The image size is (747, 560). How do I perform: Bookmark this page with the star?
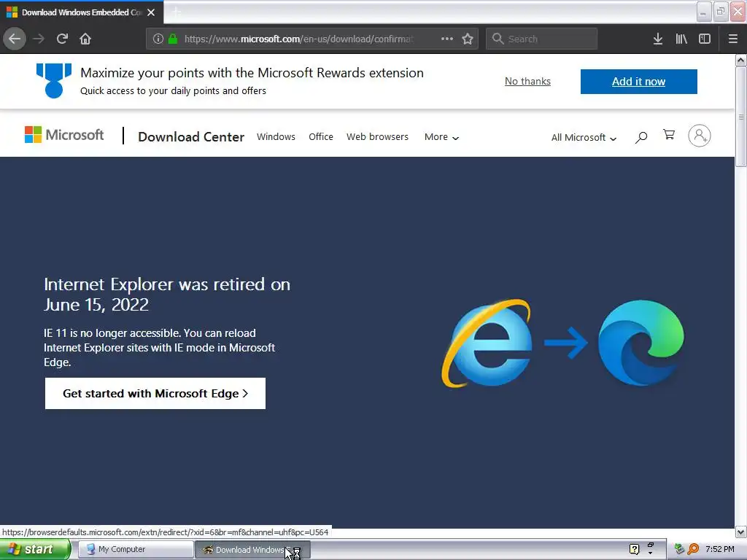(x=468, y=39)
